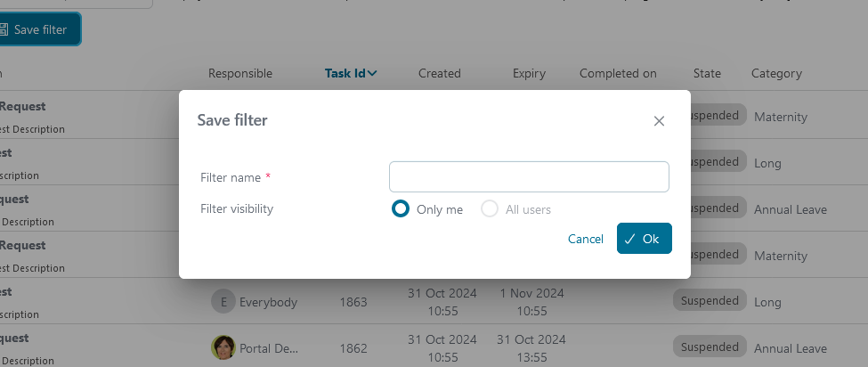Click the Created column header
This screenshot has height=367, width=868.
[440, 73]
